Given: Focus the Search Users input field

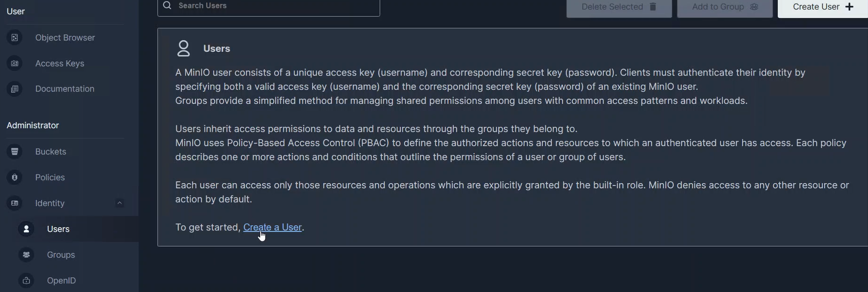Looking at the screenshot, I should 276,6.
